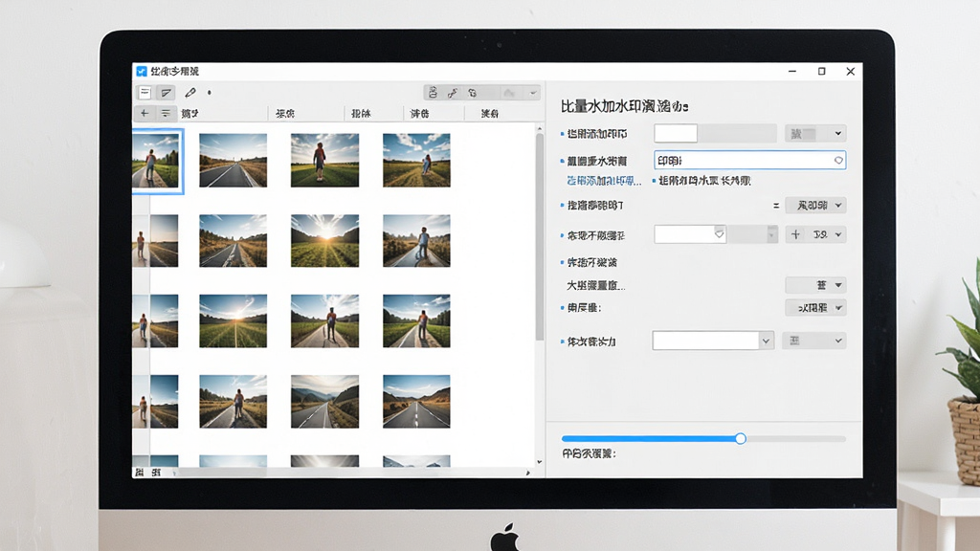The height and width of the screenshot is (551, 980).
Task: Click the heart icon in the small white settings field
Action: [x=719, y=234]
